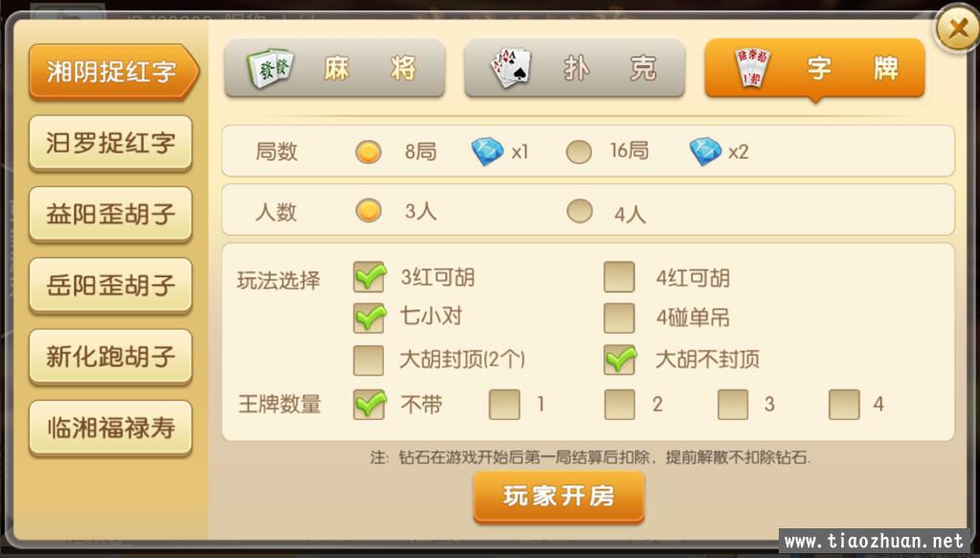Switch to the 麻将 tab
The width and height of the screenshot is (980, 558).
click(x=334, y=67)
